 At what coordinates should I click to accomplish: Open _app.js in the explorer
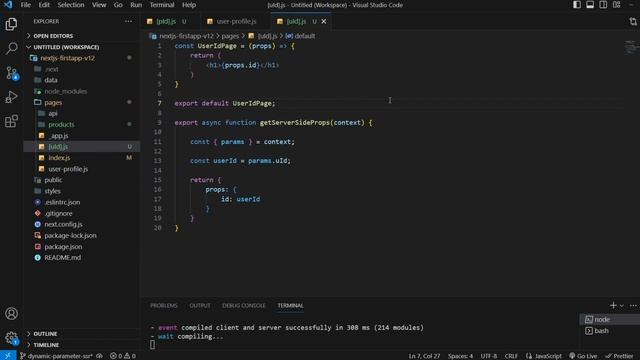tap(82, 136)
